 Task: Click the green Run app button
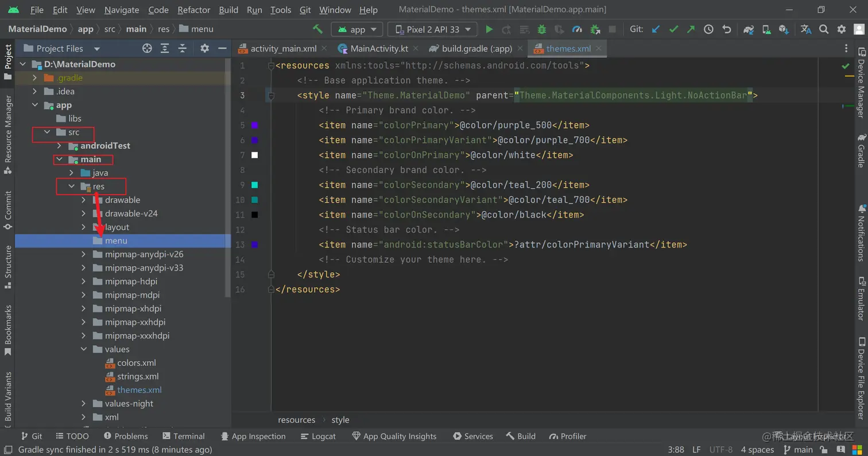489,29
